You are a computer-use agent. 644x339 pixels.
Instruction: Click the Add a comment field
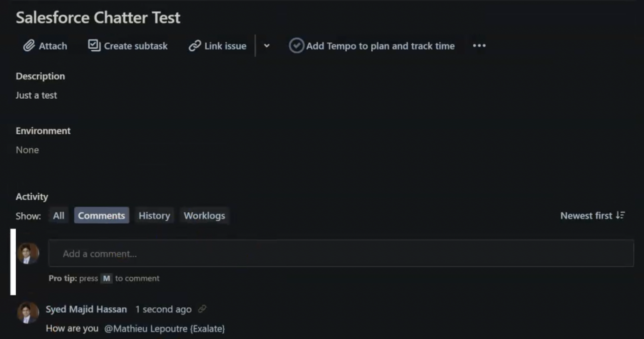[341, 253]
